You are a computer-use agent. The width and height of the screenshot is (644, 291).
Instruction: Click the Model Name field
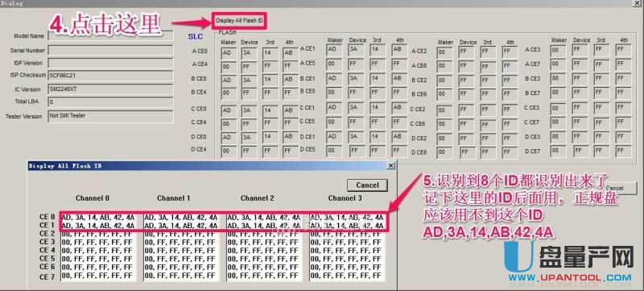tap(110, 35)
